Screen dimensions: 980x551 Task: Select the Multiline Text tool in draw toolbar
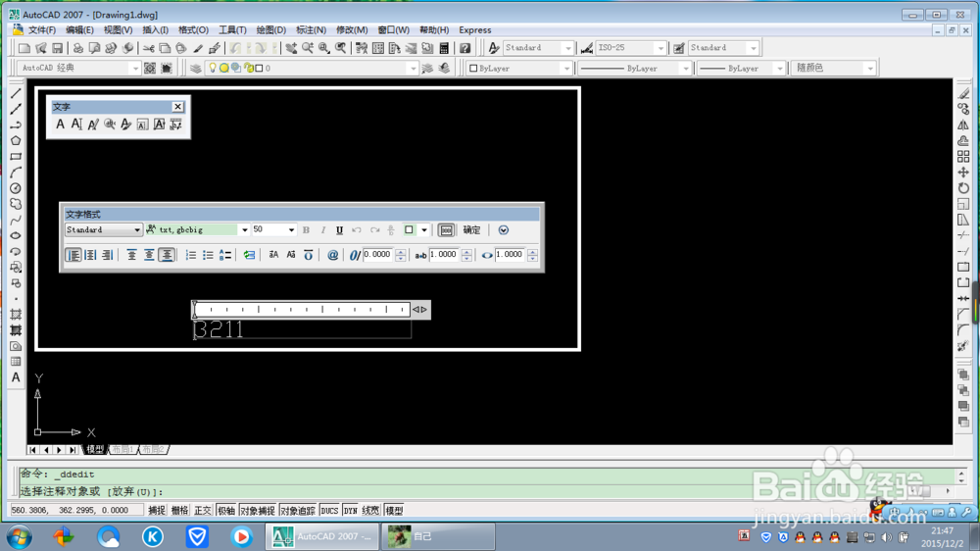pos(16,377)
